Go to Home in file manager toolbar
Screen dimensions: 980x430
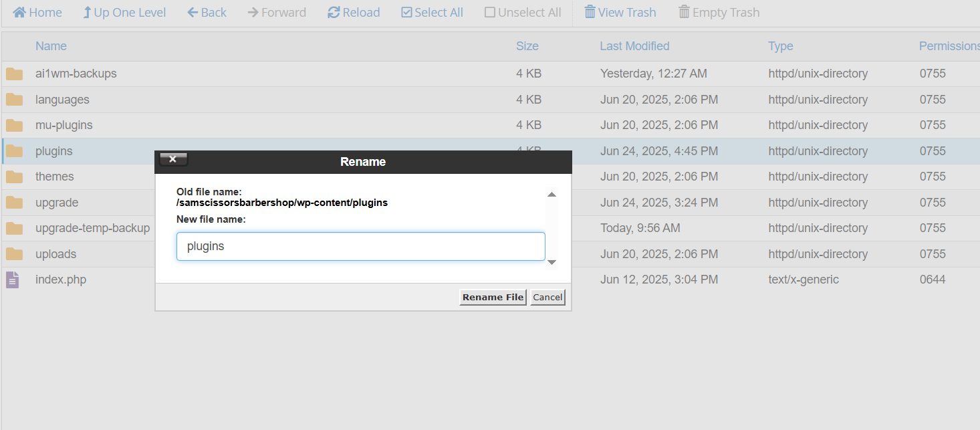(x=37, y=13)
